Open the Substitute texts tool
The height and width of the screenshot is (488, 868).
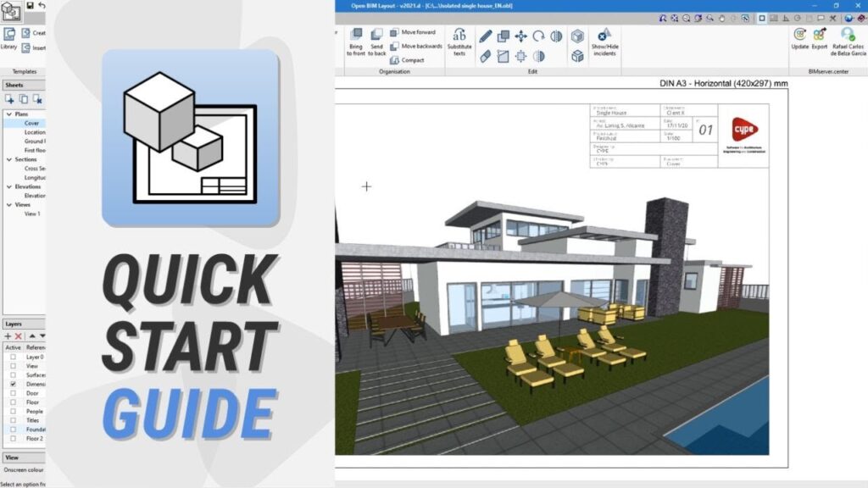pyautogui.click(x=459, y=36)
